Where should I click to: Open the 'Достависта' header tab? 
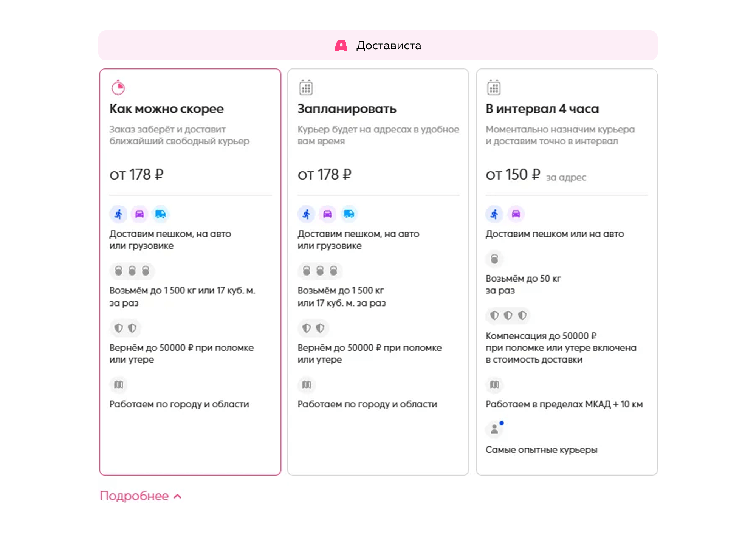(378, 45)
